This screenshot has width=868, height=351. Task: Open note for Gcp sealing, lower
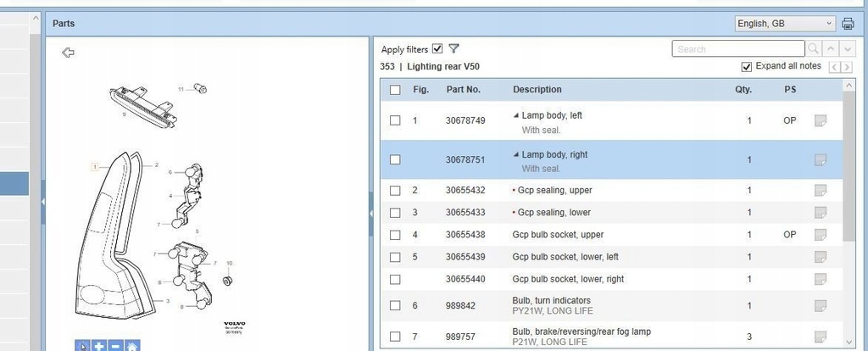click(x=821, y=213)
